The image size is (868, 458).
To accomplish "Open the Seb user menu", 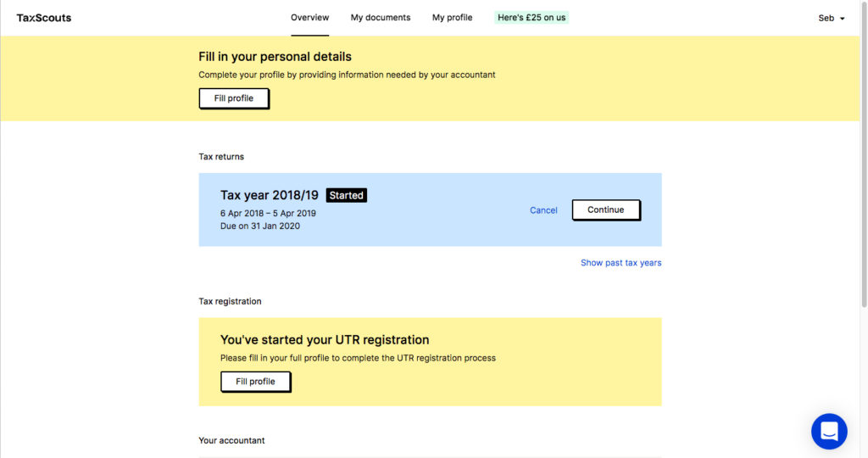I will click(831, 19).
